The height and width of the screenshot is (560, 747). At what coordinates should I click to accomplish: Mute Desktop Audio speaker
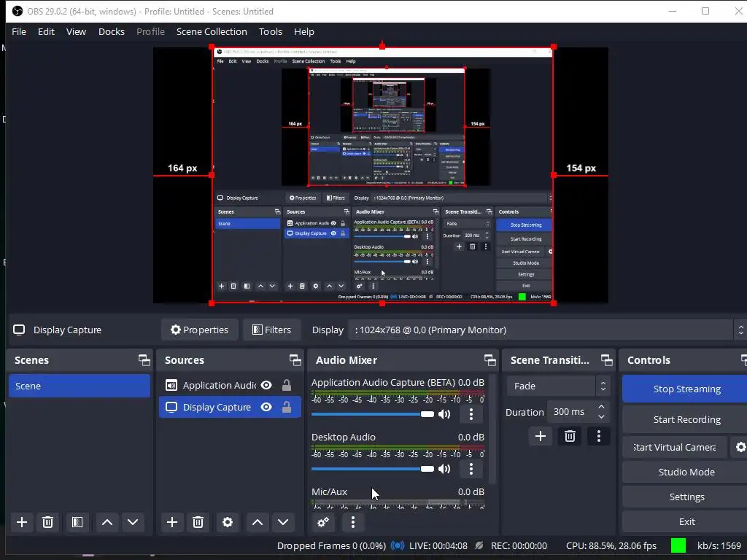[444, 469]
